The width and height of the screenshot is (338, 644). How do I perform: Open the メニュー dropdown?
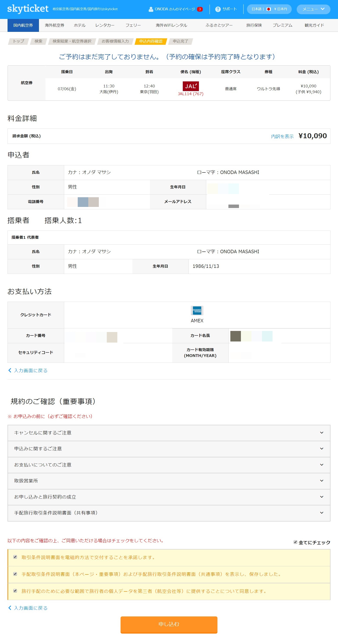coord(313,9)
